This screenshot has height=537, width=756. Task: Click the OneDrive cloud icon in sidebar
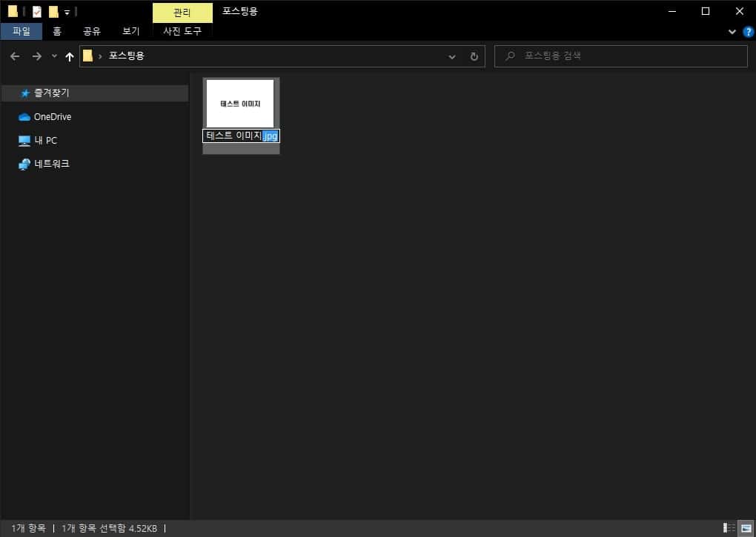point(24,117)
